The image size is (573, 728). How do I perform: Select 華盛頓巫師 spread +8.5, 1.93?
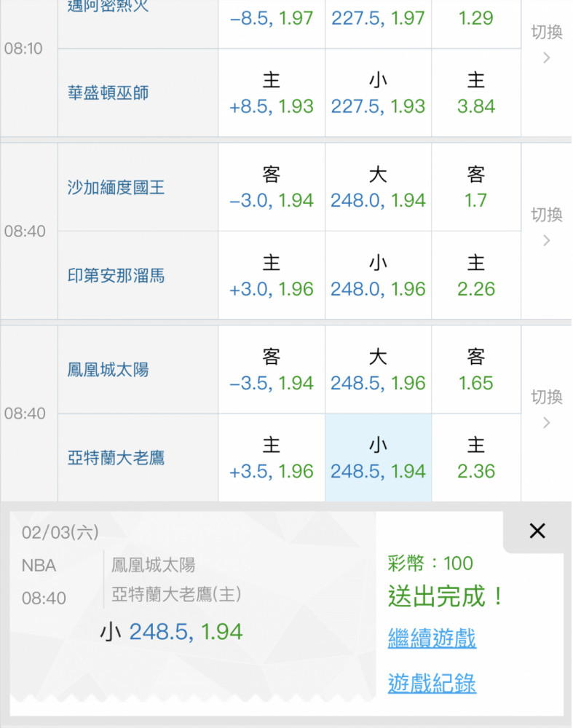tap(272, 93)
